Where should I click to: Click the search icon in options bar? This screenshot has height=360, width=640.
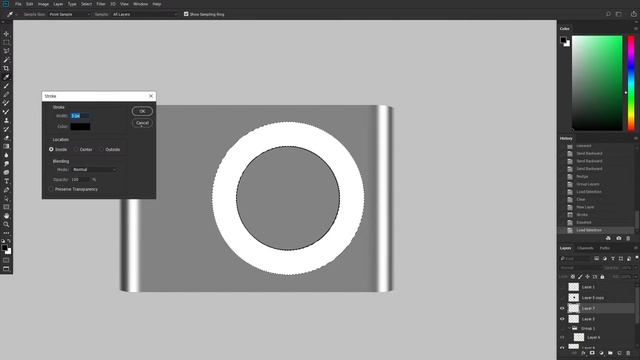click(x=608, y=14)
